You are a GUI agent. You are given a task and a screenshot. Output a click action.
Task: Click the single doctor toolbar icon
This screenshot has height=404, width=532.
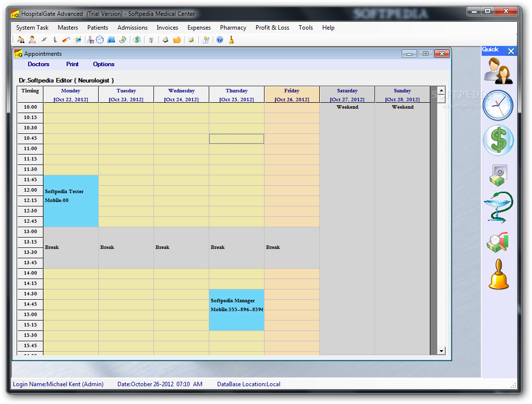click(x=32, y=40)
